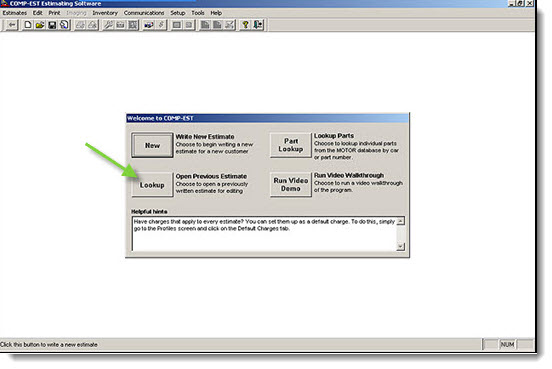
Task: Open the Communications menu
Action: tap(144, 13)
